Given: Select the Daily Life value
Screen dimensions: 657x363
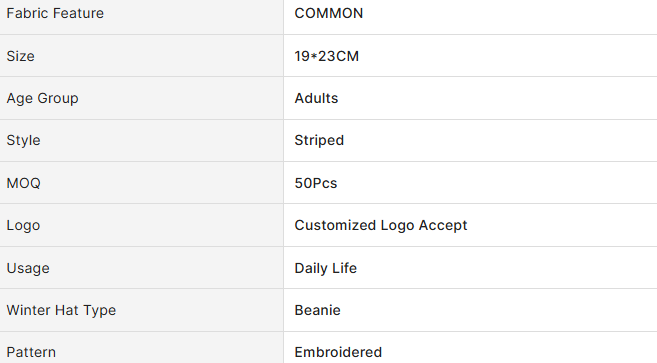Looking at the screenshot, I should 326,268.
